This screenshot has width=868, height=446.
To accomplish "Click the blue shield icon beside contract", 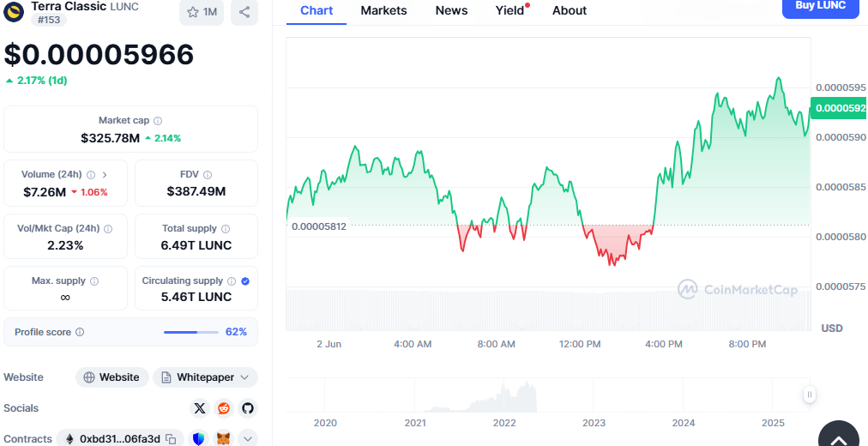I will pos(199,439).
